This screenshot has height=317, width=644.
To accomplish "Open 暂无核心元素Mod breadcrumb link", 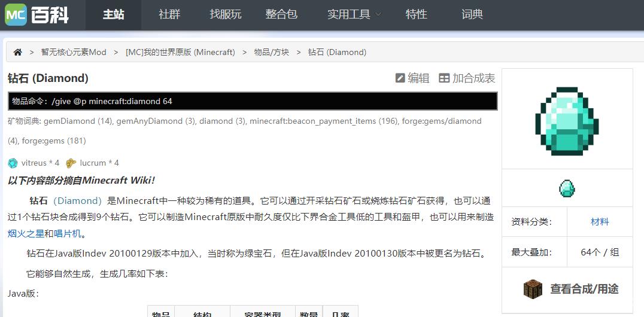I will (74, 52).
